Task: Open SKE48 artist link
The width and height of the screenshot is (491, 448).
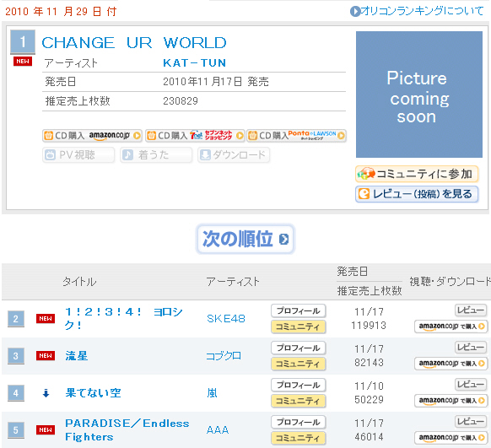Action: [226, 319]
